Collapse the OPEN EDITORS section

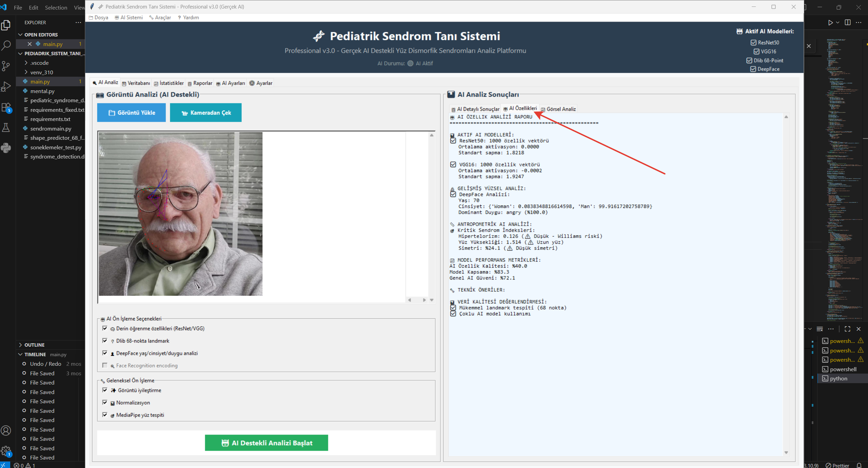(41, 34)
